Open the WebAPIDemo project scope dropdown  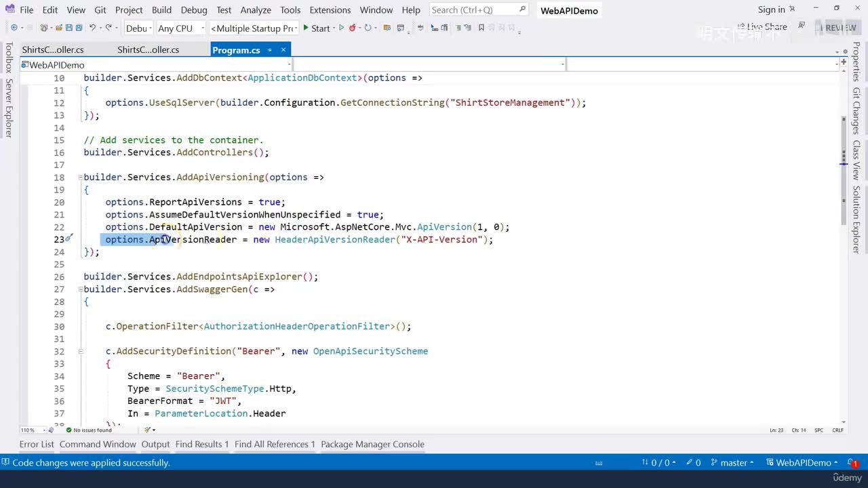(156, 64)
